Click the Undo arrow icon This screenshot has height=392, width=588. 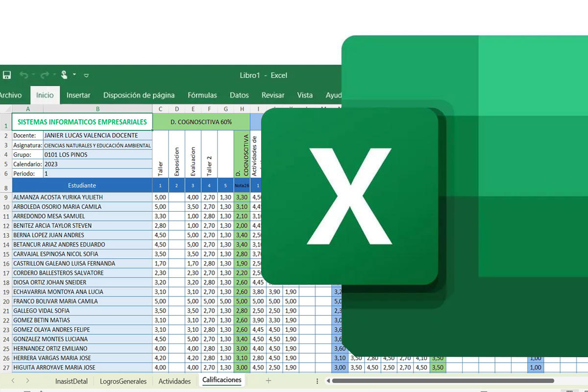(x=24, y=75)
